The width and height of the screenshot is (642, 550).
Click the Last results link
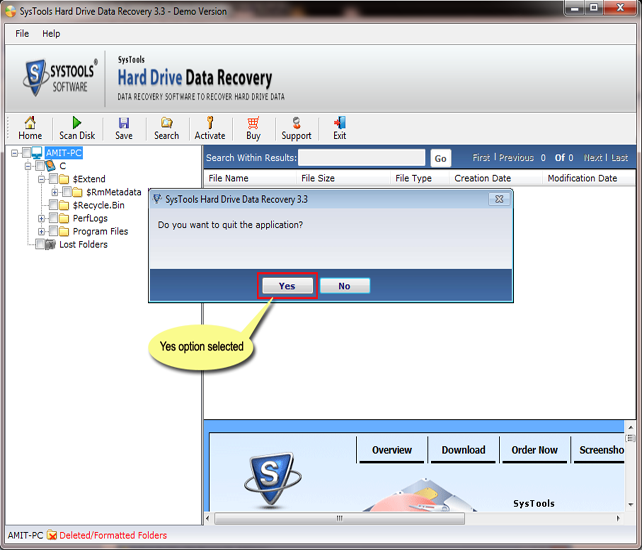point(619,158)
